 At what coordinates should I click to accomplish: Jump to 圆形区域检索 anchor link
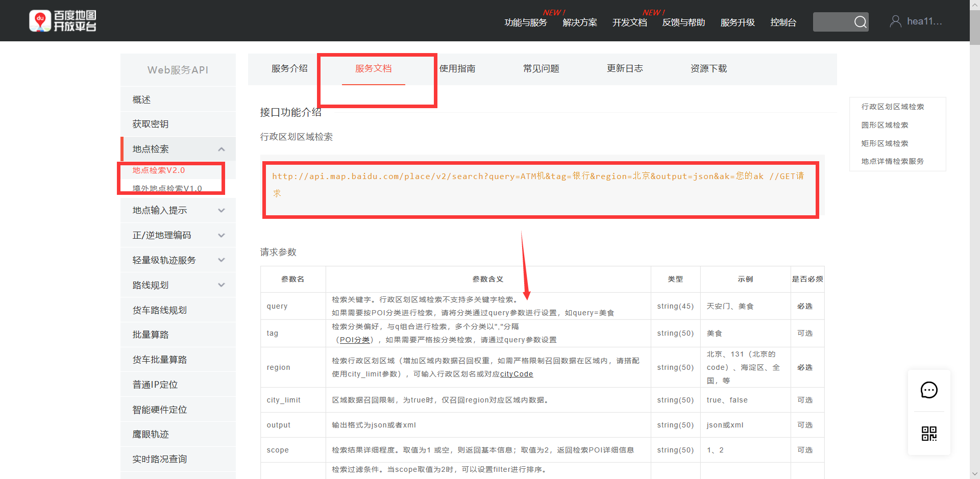tap(885, 125)
